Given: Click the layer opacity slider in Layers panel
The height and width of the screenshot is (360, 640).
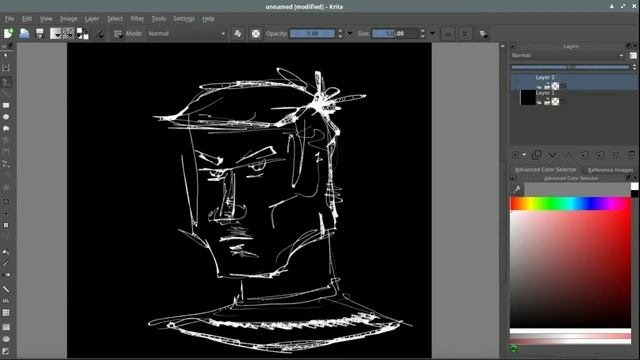Looking at the screenshot, I should click(x=571, y=67).
